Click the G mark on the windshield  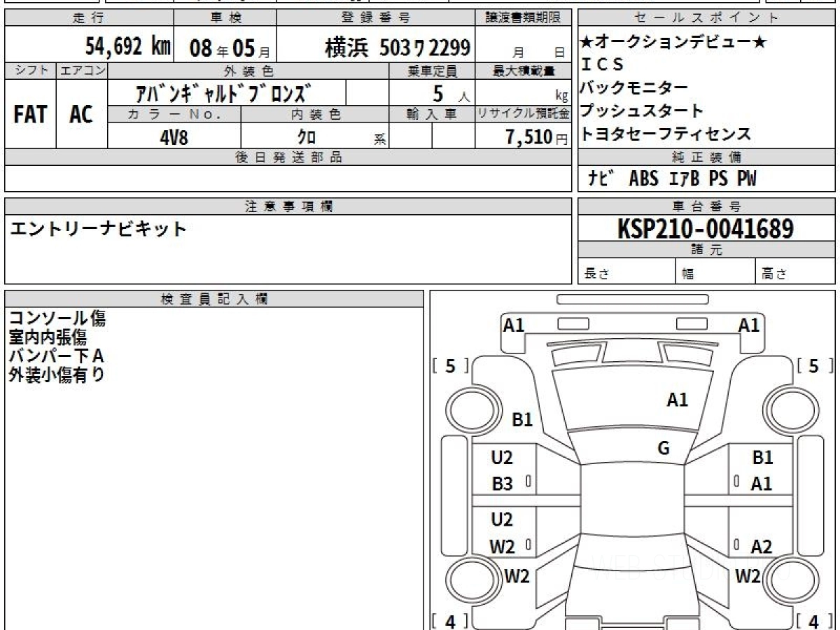pos(664,449)
